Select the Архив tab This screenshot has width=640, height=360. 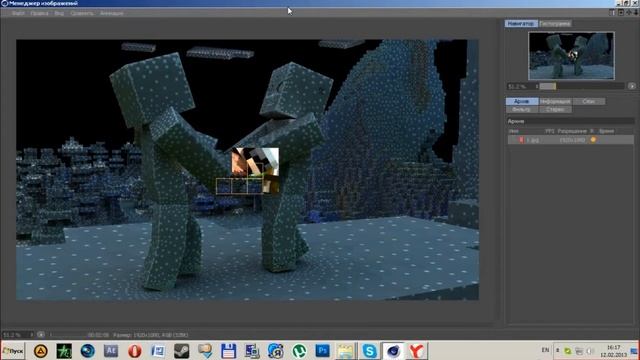(x=522, y=101)
